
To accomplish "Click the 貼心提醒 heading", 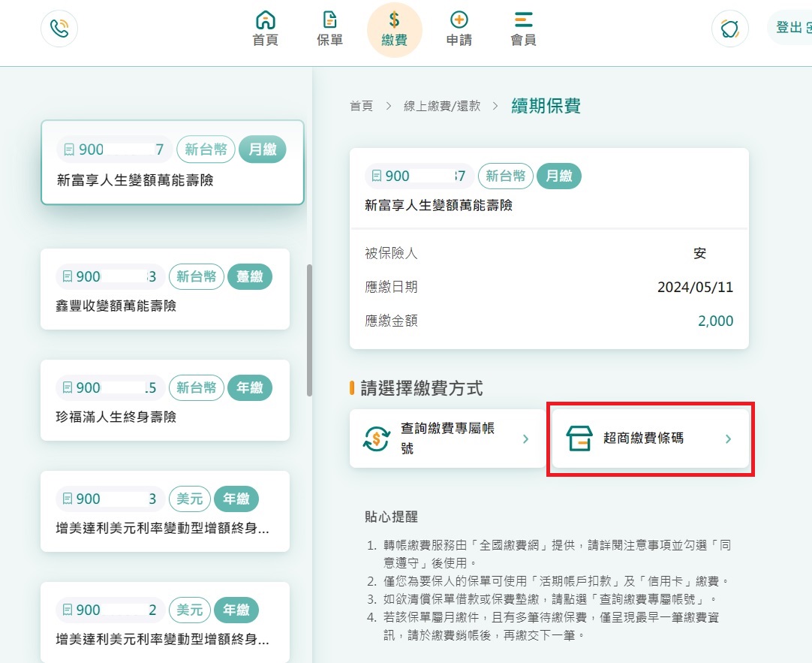I will [x=391, y=517].
